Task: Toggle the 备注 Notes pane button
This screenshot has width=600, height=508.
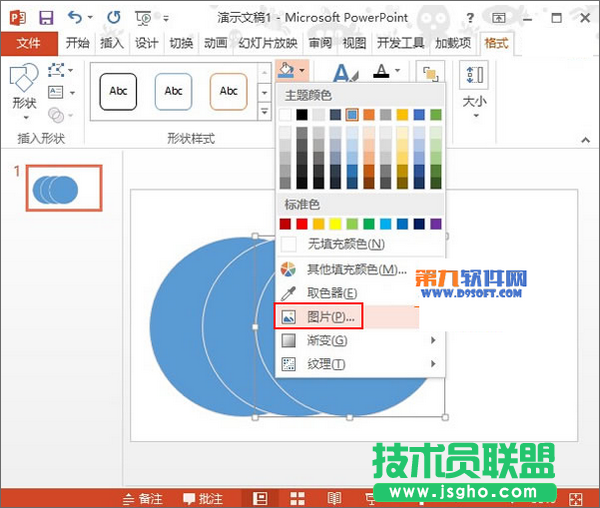Action: coord(143,499)
